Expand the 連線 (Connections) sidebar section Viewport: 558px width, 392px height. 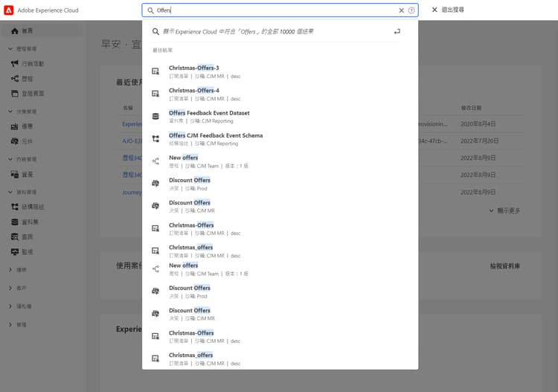(x=10, y=269)
